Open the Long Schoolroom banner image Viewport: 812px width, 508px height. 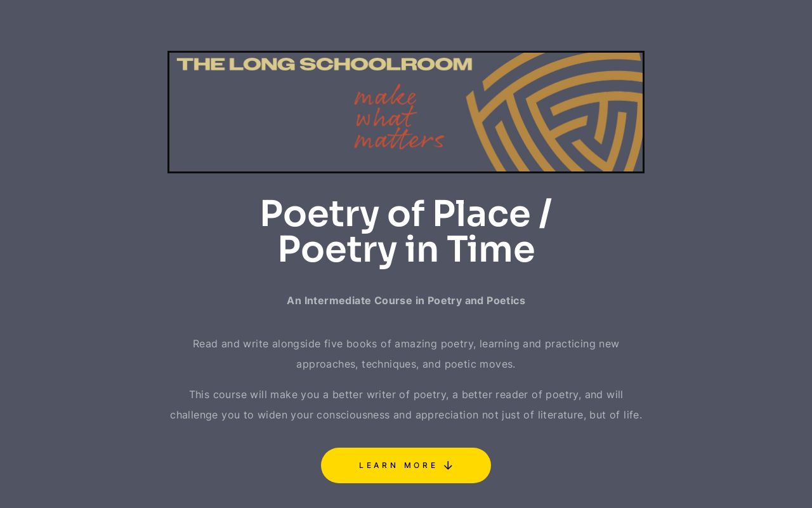406,112
